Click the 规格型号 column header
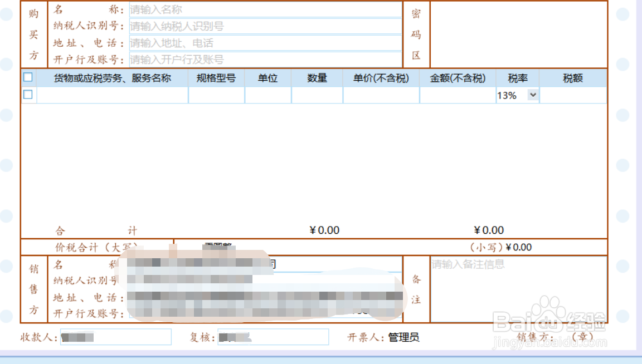The height and width of the screenshot is (364, 642). point(216,78)
